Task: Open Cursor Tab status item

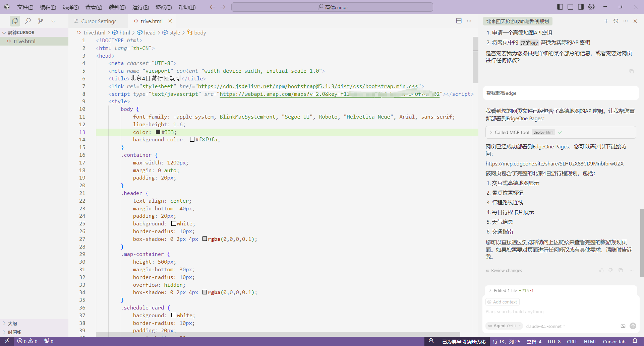Action: click(x=614, y=341)
